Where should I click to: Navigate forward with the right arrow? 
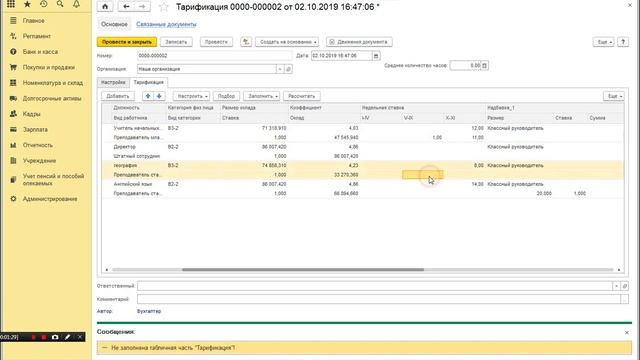coord(142,7)
